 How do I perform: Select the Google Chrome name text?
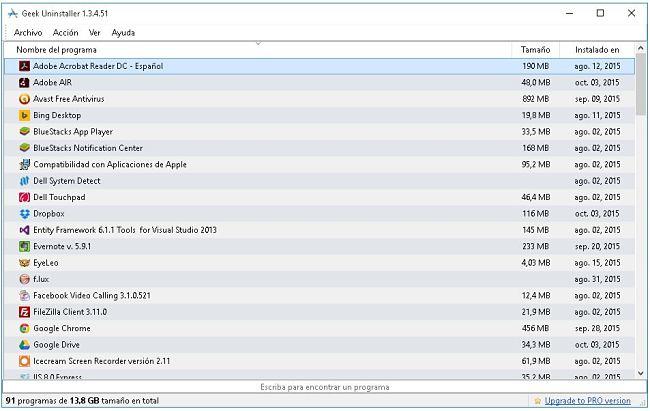62,328
